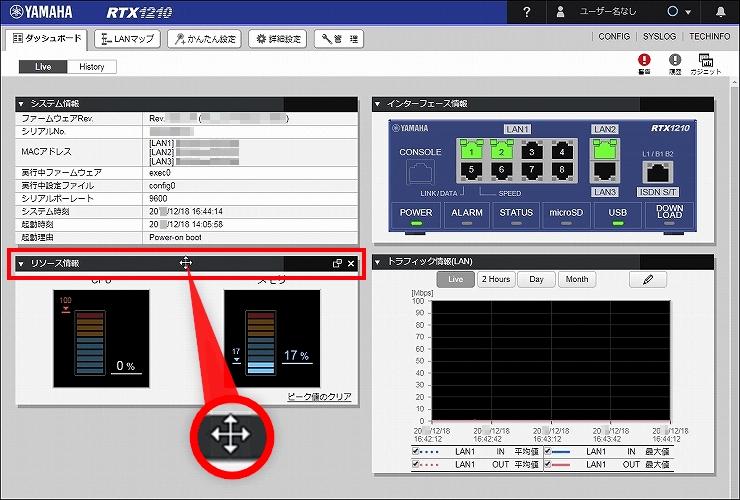
Task: Click LAN1 port 5 on router image
Action: 471,171
